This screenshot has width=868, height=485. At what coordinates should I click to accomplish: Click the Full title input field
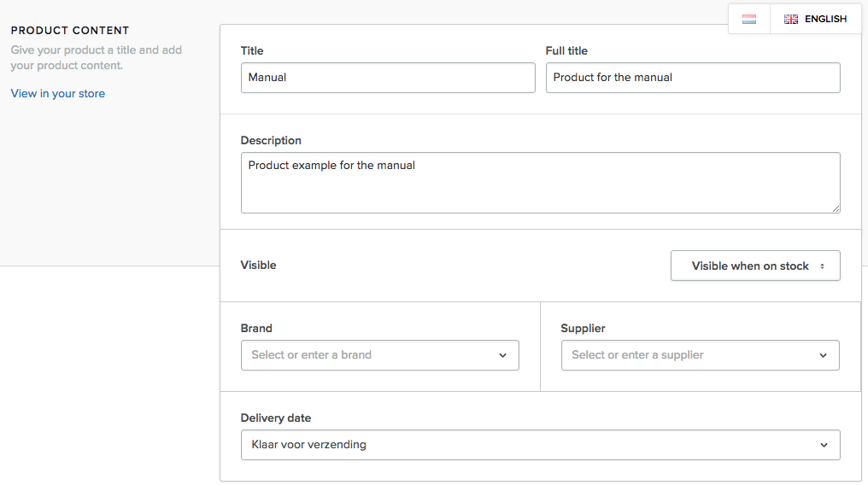[693, 78]
